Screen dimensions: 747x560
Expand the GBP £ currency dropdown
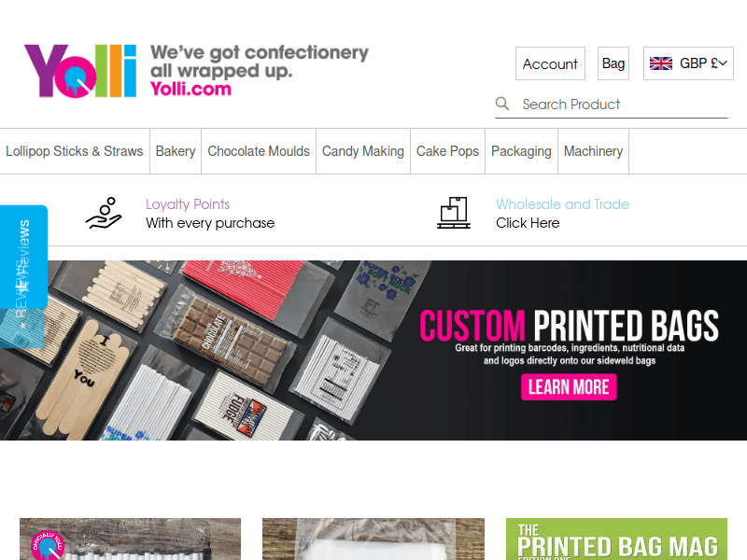pyautogui.click(x=688, y=63)
